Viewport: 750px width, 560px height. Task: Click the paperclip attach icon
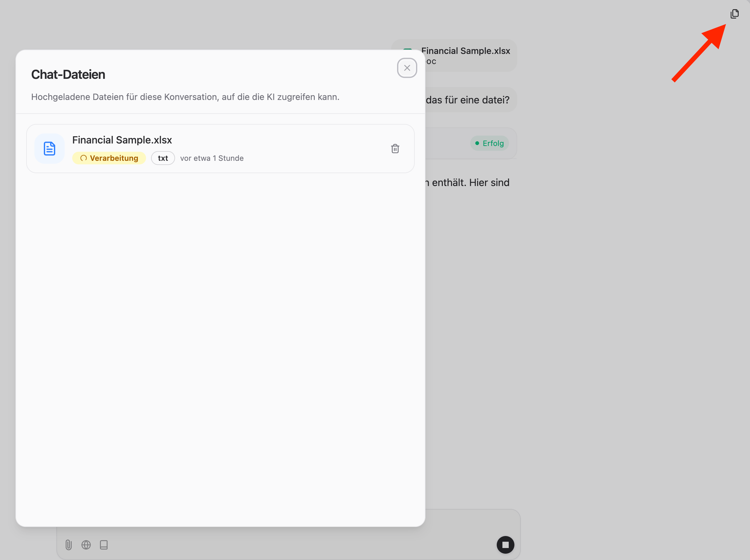[x=68, y=545]
